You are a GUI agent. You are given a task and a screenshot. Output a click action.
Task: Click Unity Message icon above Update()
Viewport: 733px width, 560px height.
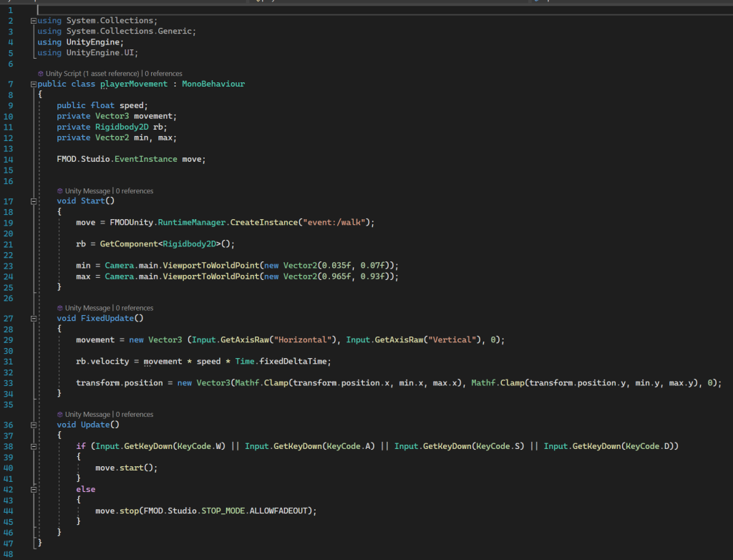60,415
